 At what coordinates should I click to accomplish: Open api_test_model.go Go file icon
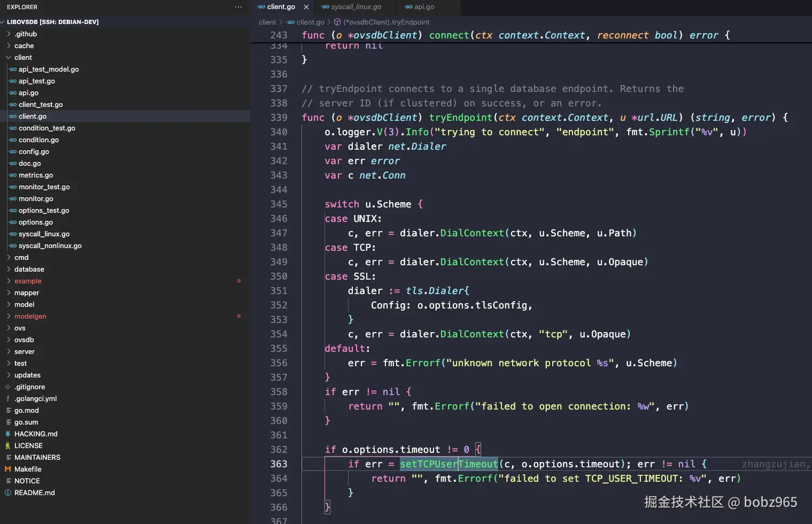point(13,69)
